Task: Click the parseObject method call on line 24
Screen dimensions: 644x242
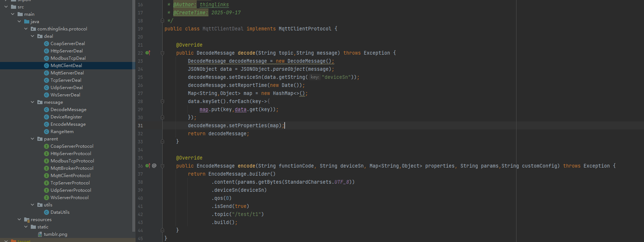Action: (x=289, y=69)
